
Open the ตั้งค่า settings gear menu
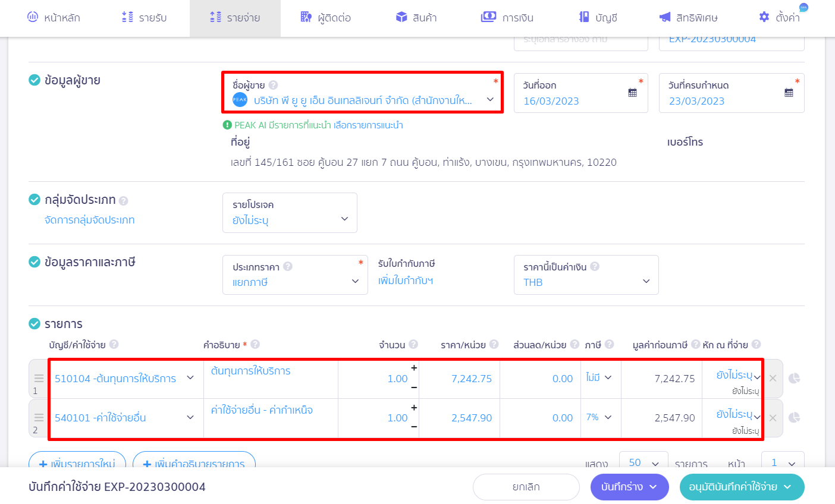click(780, 18)
